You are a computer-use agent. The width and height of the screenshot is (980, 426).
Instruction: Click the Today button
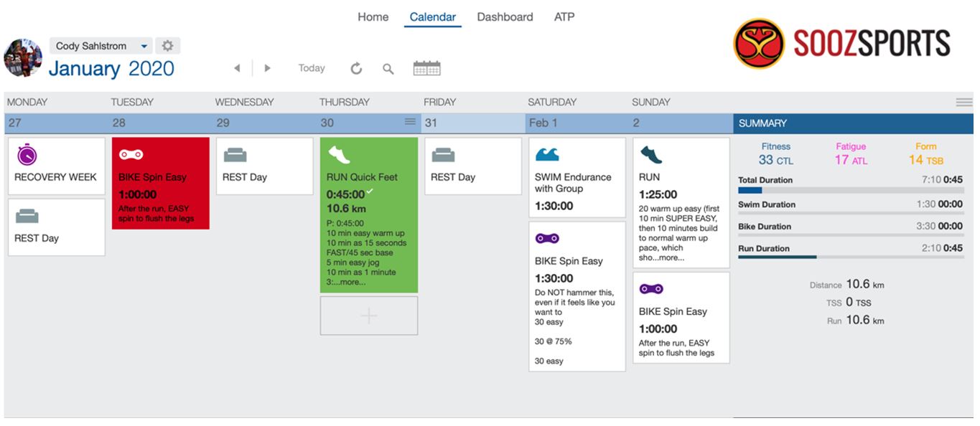tap(312, 68)
